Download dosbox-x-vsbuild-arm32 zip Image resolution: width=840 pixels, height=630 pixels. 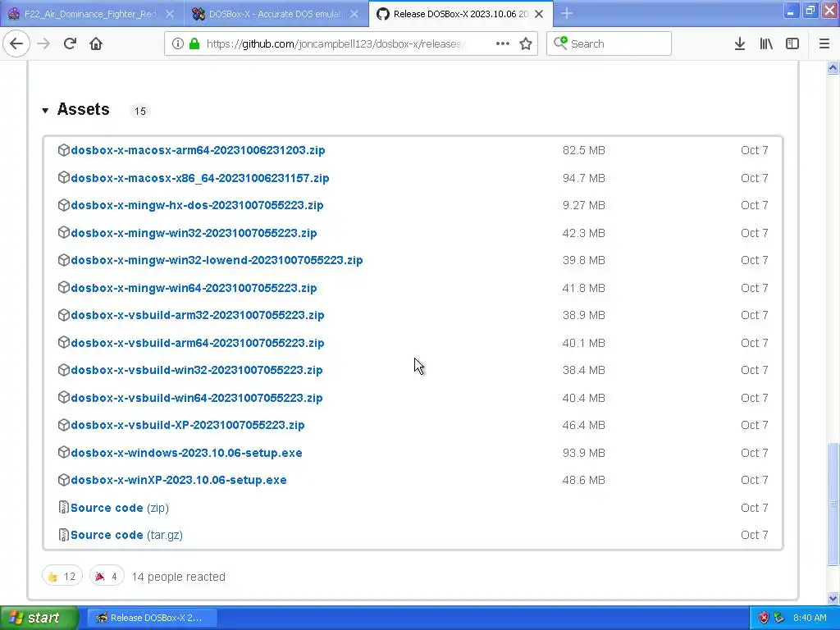pyautogui.click(x=198, y=315)
